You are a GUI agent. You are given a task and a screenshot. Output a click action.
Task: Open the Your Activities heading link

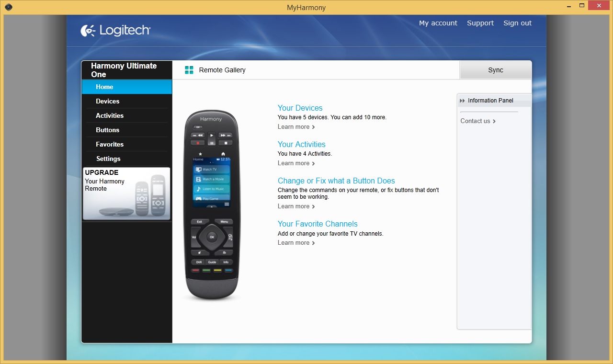(302, 145)
